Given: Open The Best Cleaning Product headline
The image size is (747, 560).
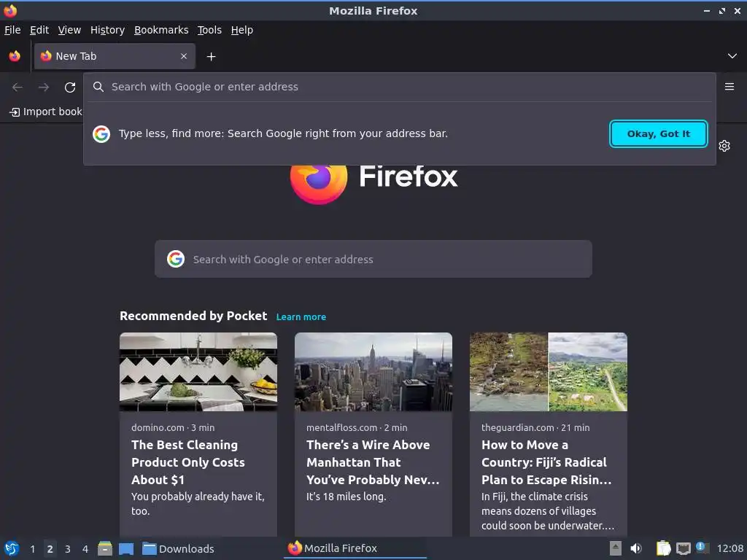Looking at the screenshot, I should pyautogui.click(x=188, y=462).
